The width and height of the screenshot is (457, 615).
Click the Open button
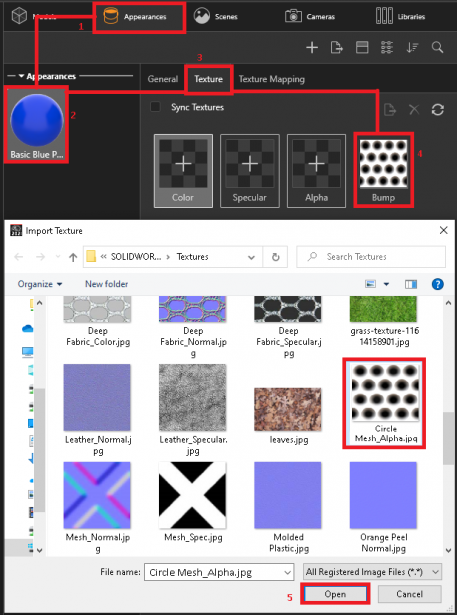tap(335, 594)
